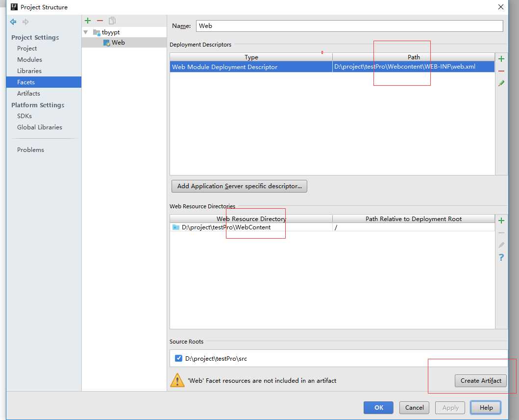Click the Cancel button
519x420 pixels.
[x=414, y=407]
